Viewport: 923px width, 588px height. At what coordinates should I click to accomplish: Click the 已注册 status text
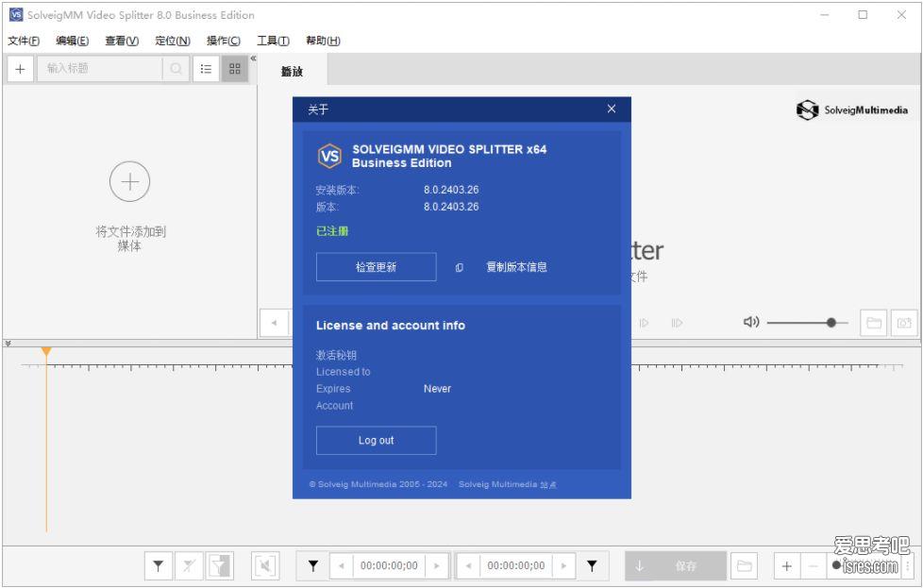click(x=332, y=231)
